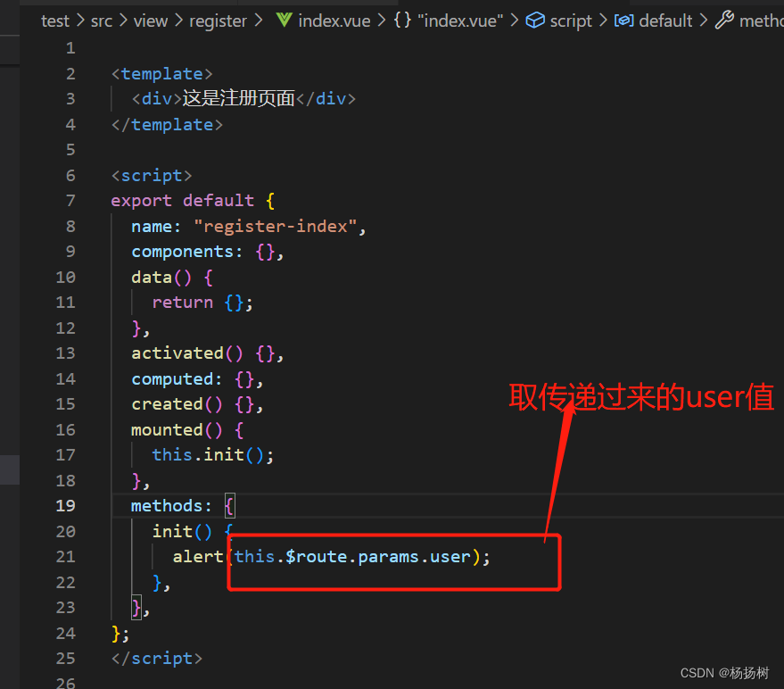784x689 pixels.
Task: Open the index.vue breadcrumb file
Action: tap(334, 21)
